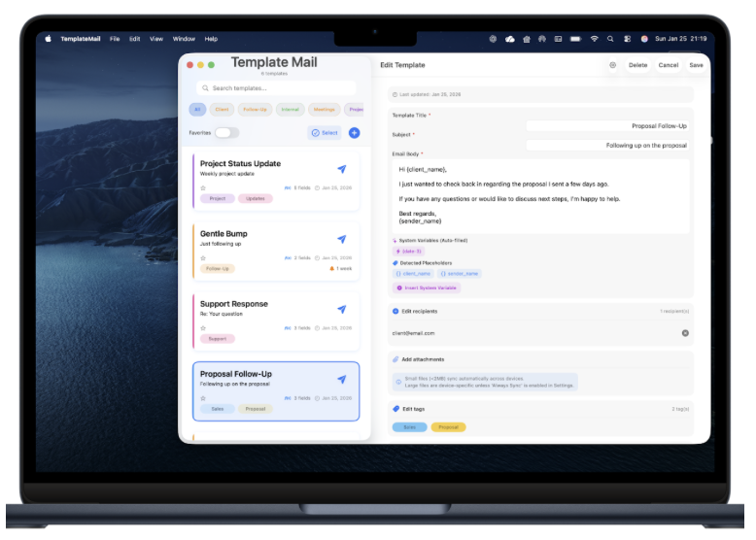The width and height of the screenshot is (756, 540).
Task: Click the search magnifier in template search
Action: coord(205,88)
